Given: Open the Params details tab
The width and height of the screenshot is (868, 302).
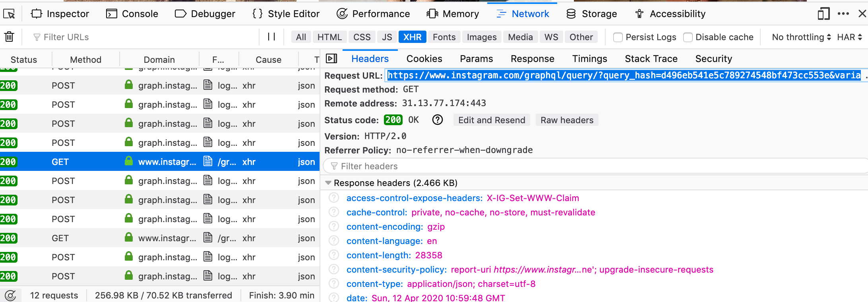Looking at the screenshot, I should 476,59.
